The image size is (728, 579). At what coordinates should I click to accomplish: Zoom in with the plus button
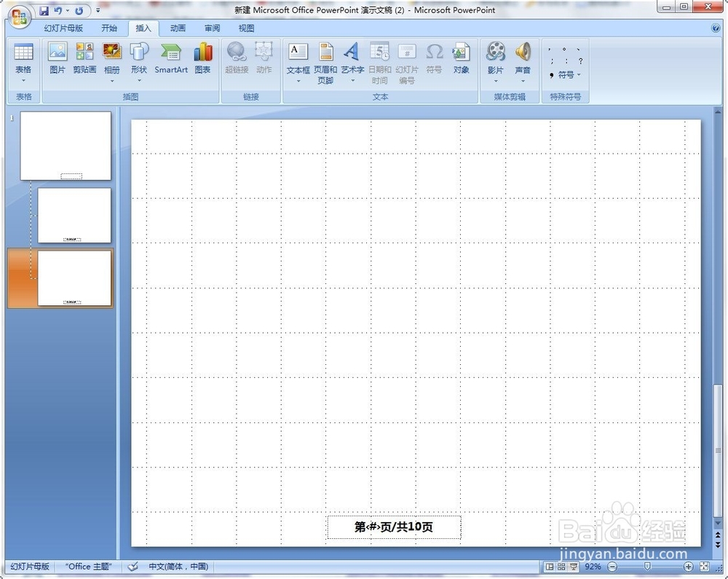[689, 567]
